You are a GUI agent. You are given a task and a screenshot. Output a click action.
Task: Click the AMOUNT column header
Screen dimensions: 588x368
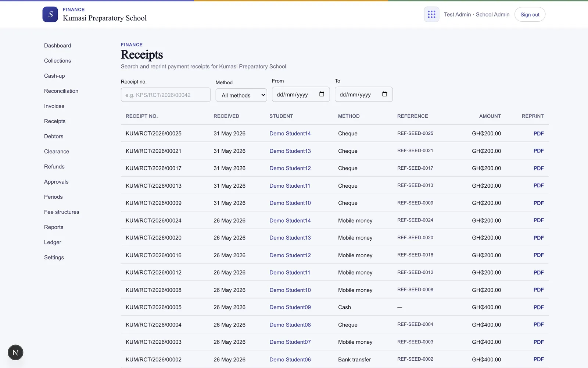click(490, 116)
